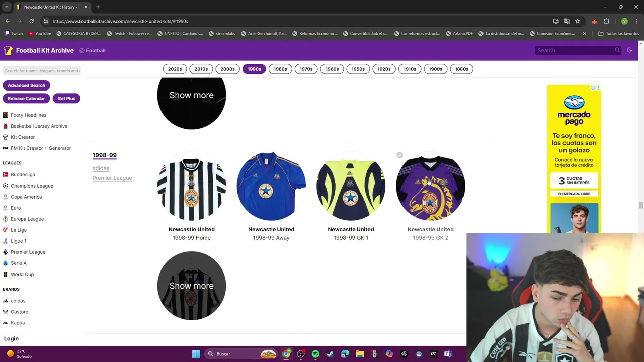Open the 1998-99 Away kit thumbnail
This screenshot has width=644, height=362.
click(x=271, y=187)
